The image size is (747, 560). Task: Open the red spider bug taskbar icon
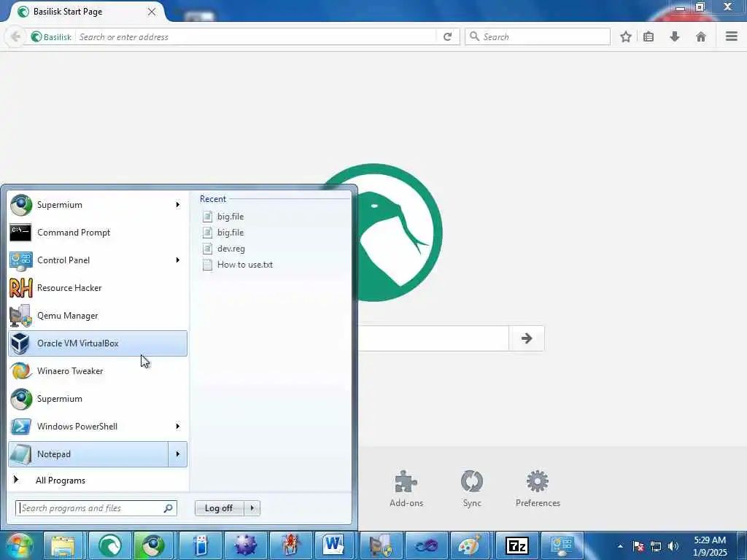pos(290,545)
